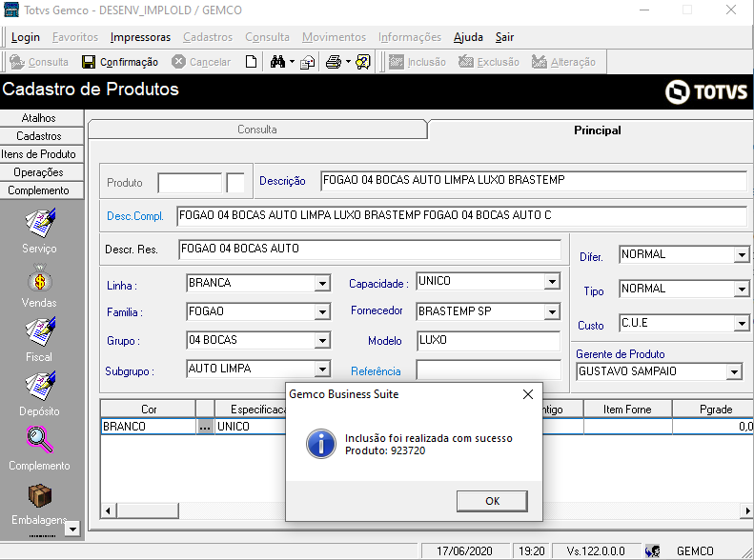
Task: Switch to the Consulta tab
Action: (257, 130)
